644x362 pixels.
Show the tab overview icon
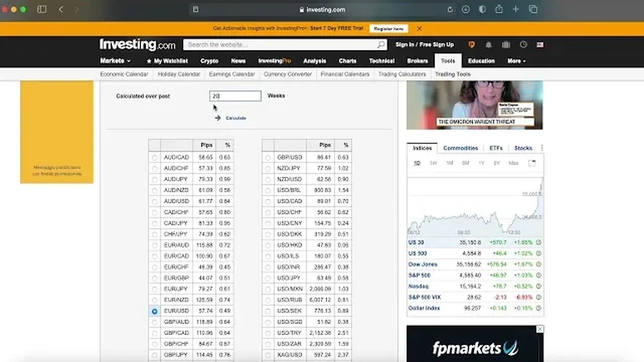point(533,9)
